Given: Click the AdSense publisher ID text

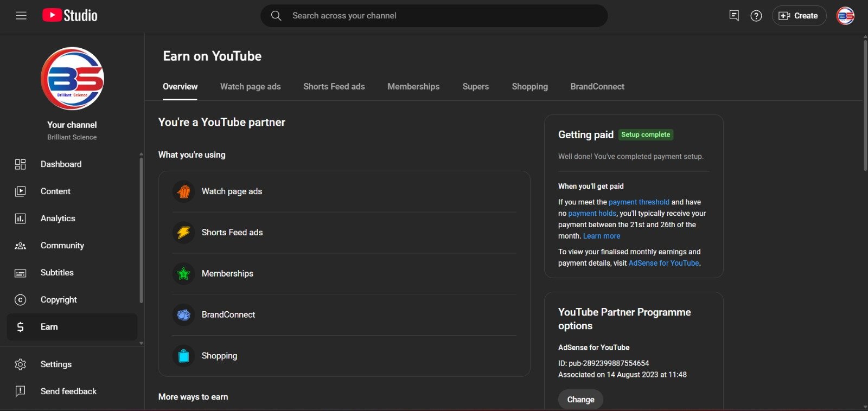Looking at the screenshot, I should 603,363.
